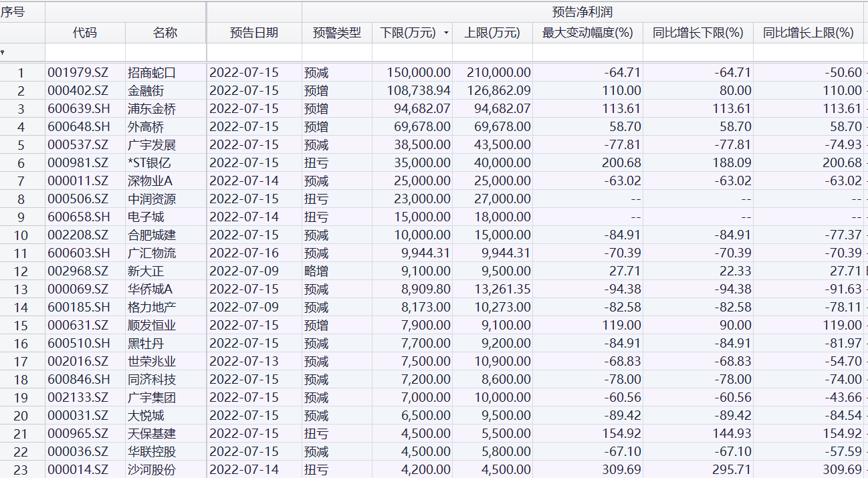Focus the filter box under 预警类型

click(337, 52)
